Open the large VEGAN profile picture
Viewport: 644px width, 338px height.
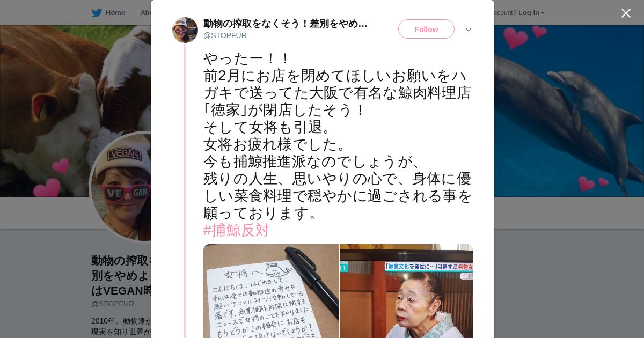[x=121, y=187]
